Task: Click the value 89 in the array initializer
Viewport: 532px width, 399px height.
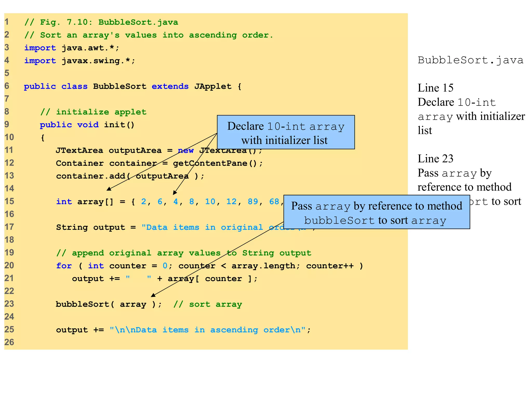Action: pos(253,201)
